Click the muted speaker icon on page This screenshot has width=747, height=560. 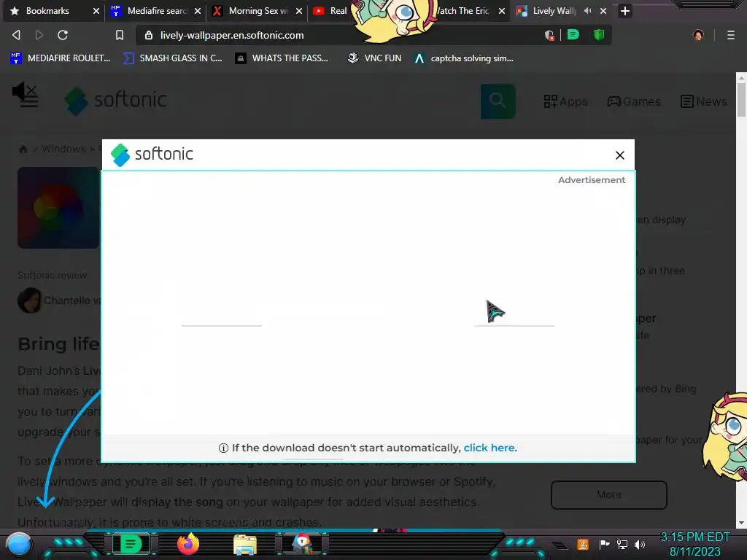[x=25, y=90]
